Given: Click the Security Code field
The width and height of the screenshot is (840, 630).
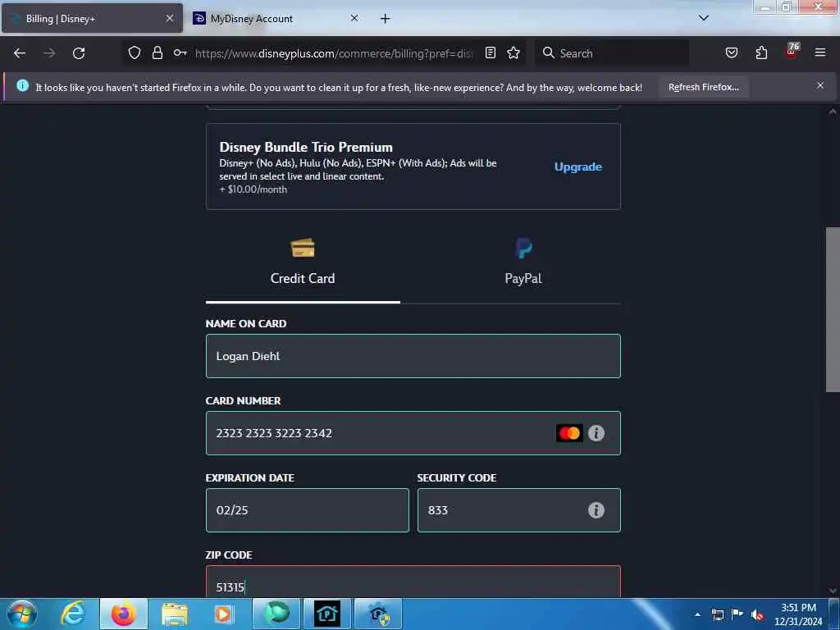Looking at the screenshot, I should 518,510.
